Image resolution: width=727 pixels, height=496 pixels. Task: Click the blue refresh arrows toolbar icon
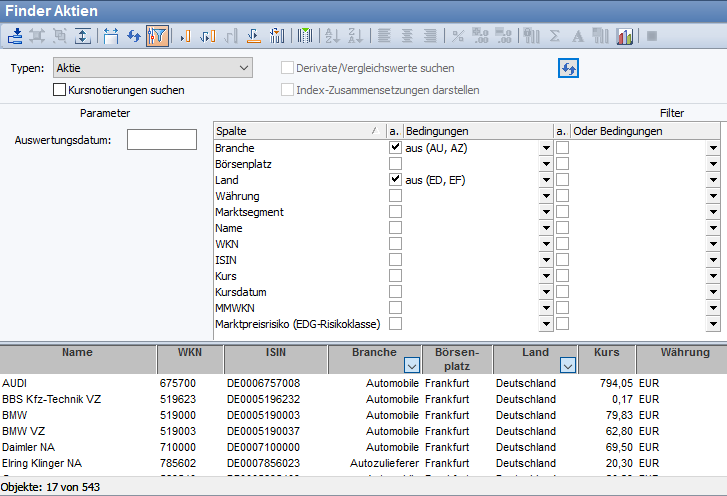pos(133,36)
